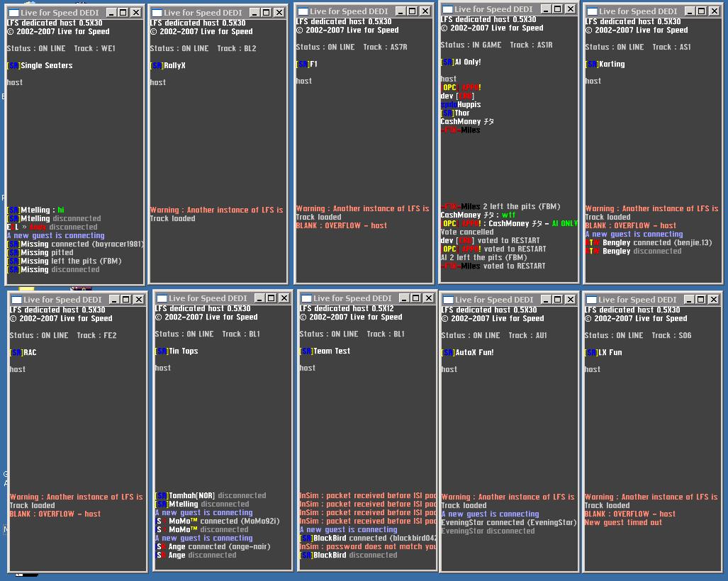Click the title bar icon of the Tin Tops window

click(162, 298)
